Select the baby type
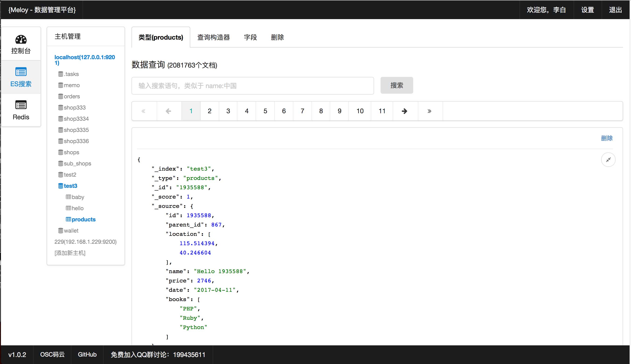This screenshot has width=631, height=364. (x=75, y=197)
